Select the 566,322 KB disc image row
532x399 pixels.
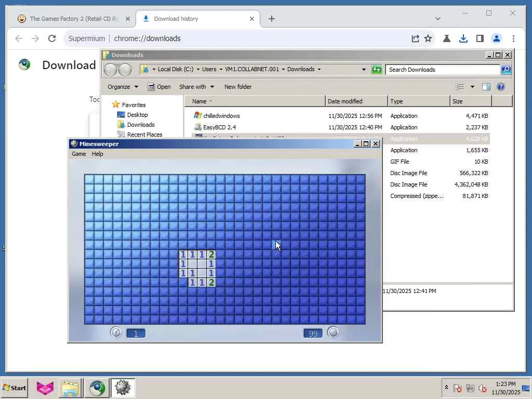(x=436, y=173)
